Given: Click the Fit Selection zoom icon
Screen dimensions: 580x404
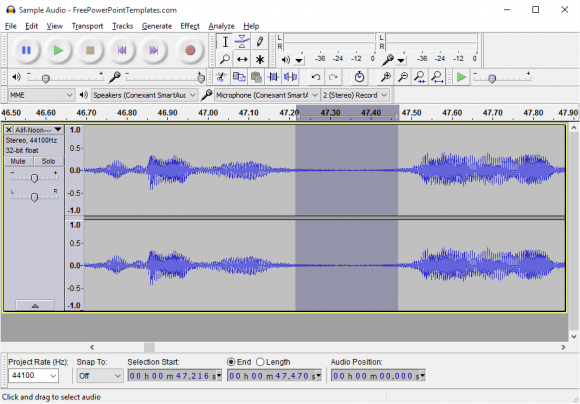Looking at the screenshot, I should tap(419, 77).
